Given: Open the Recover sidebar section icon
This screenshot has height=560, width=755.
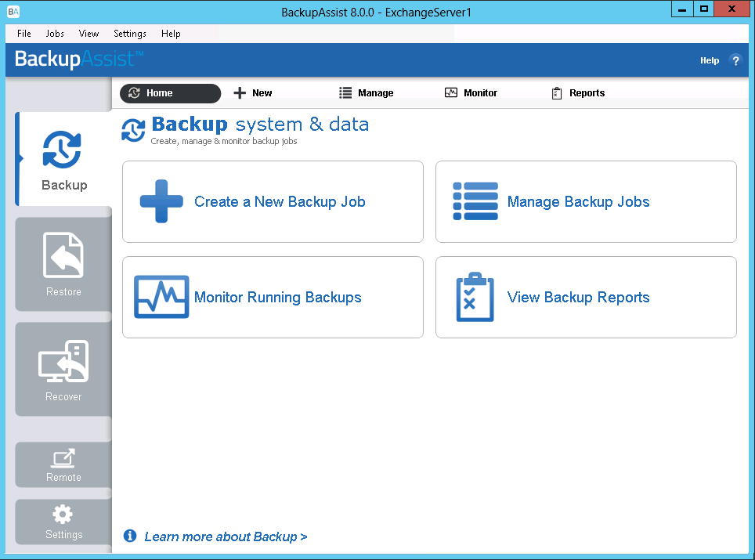Looking at the screenshot, I should 63,361.
